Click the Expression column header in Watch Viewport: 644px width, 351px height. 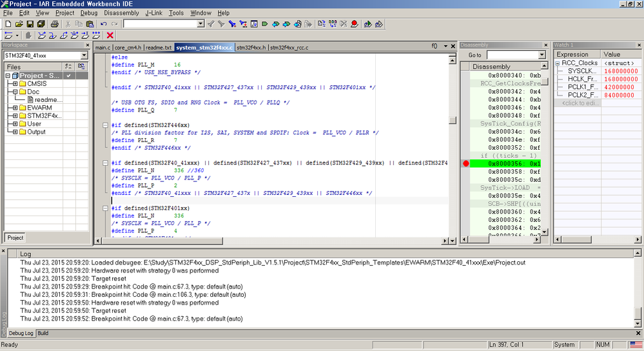578,54
